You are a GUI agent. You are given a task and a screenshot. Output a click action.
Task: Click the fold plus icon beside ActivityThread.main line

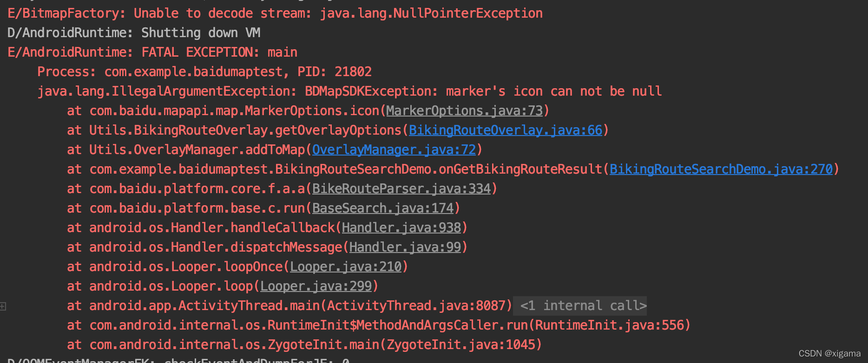3,306
